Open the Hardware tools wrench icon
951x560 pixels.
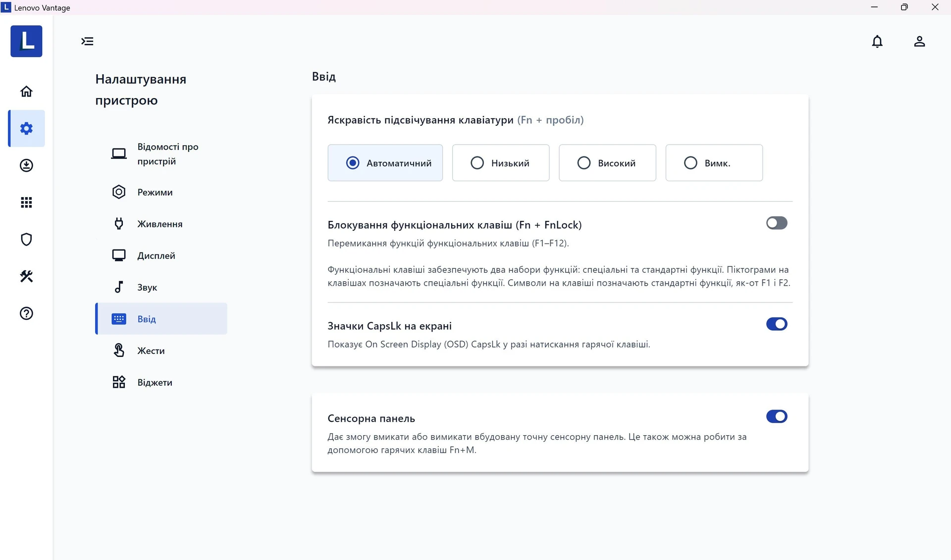pos(26,276)
